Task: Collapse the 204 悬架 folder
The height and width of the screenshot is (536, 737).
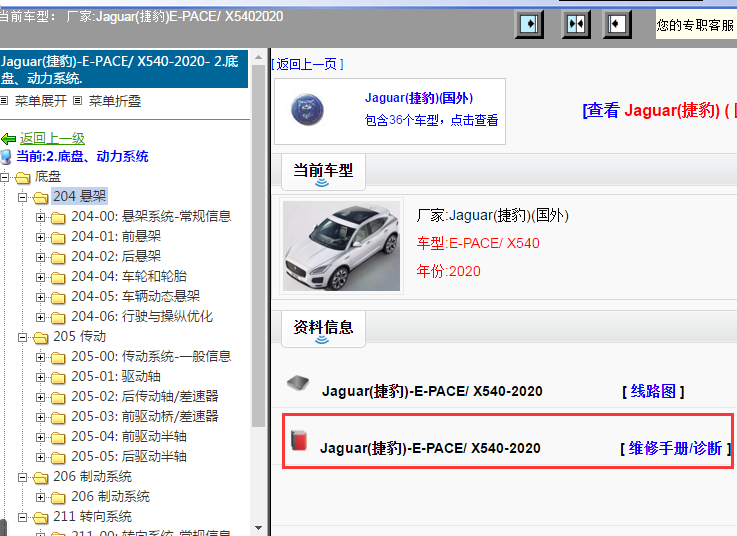Action: coord(22,197)
